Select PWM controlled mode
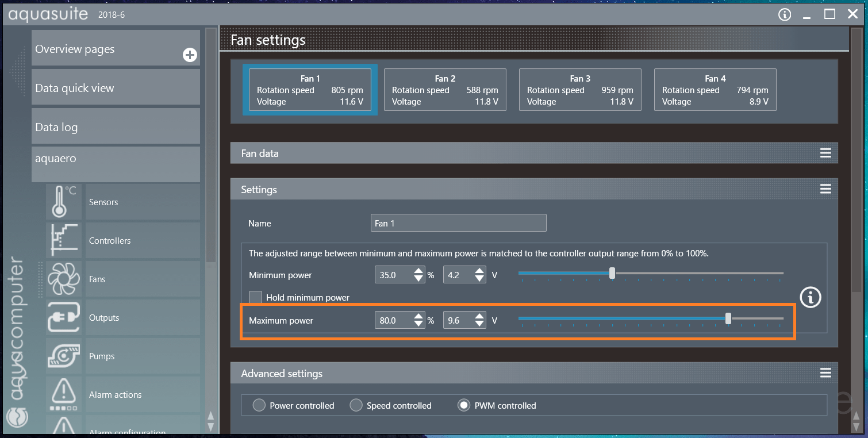868x438 pixels. pyautogui.click(x=464, y=405)
